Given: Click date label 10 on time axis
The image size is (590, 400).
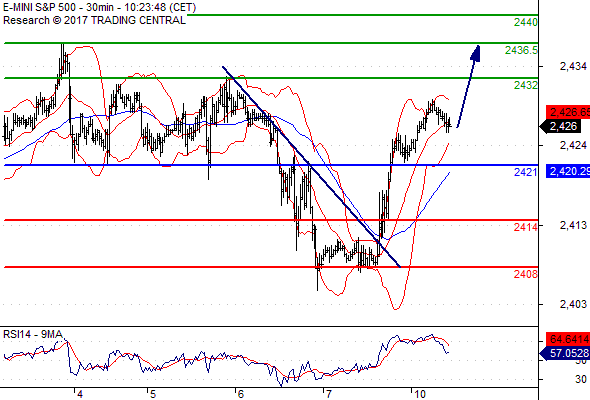Looking at the screenshot, I should click(x=420, y=394).
